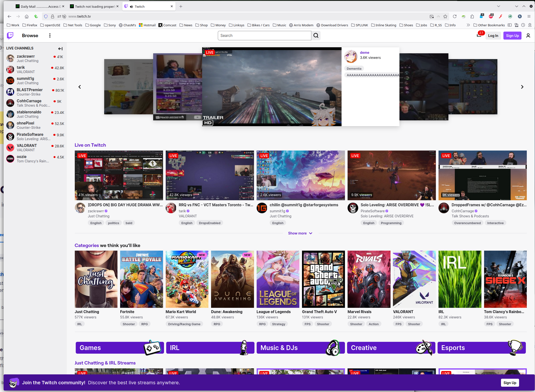Switch to the Daily Mail tab
This screenshot has width=535, height=392.
(x=40, y=7)
